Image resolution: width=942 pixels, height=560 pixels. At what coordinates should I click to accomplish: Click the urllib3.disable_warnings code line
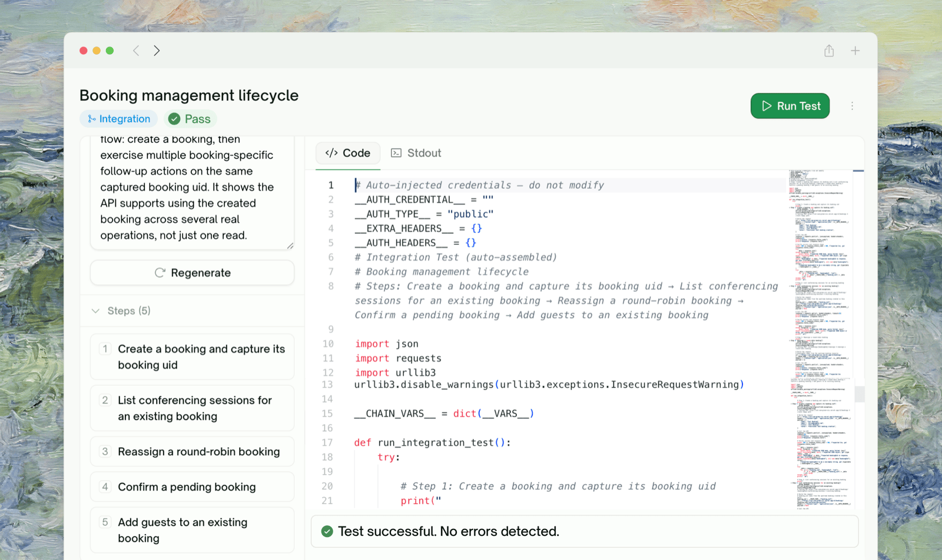coord(549,385)
